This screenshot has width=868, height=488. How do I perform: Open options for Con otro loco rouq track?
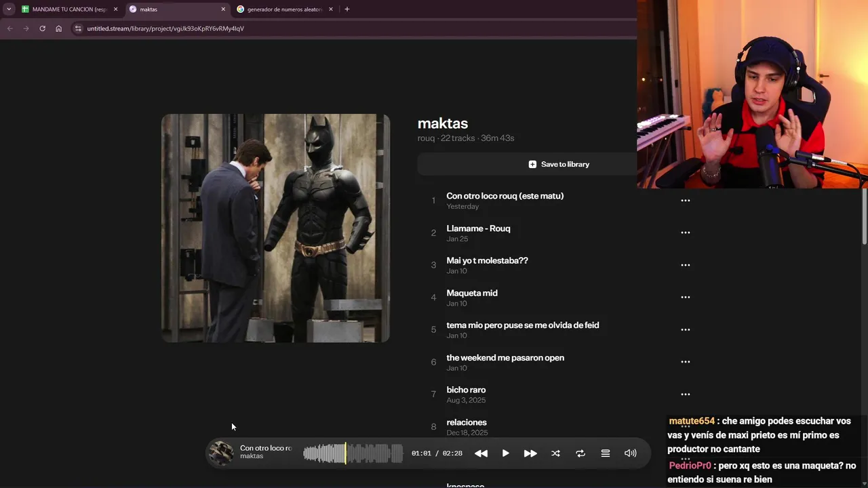[x=685, y=201]
